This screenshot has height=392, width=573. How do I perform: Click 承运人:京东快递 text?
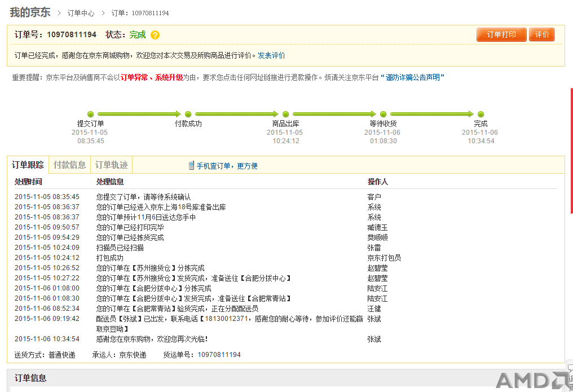(x=119, y=355)
